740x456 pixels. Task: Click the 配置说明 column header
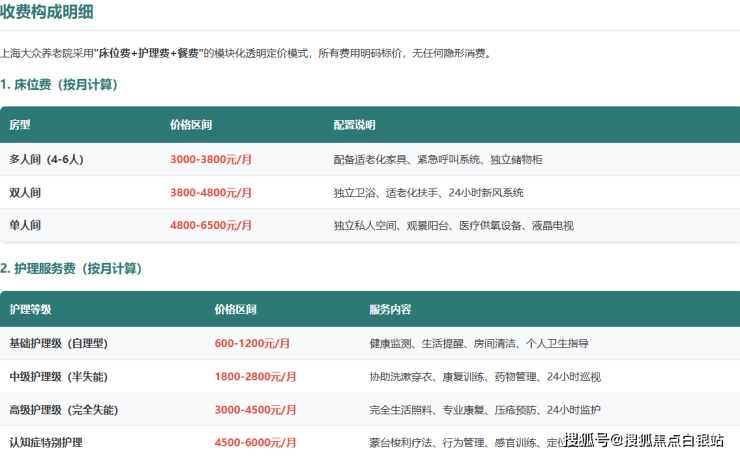click(x=354, y=125)
